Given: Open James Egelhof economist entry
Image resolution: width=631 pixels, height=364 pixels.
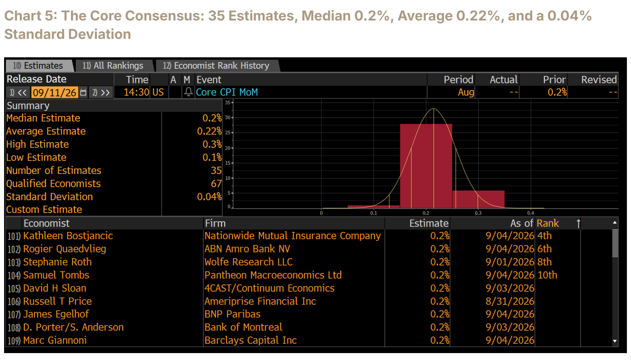Looking at the screenshot, I should 56,314.
